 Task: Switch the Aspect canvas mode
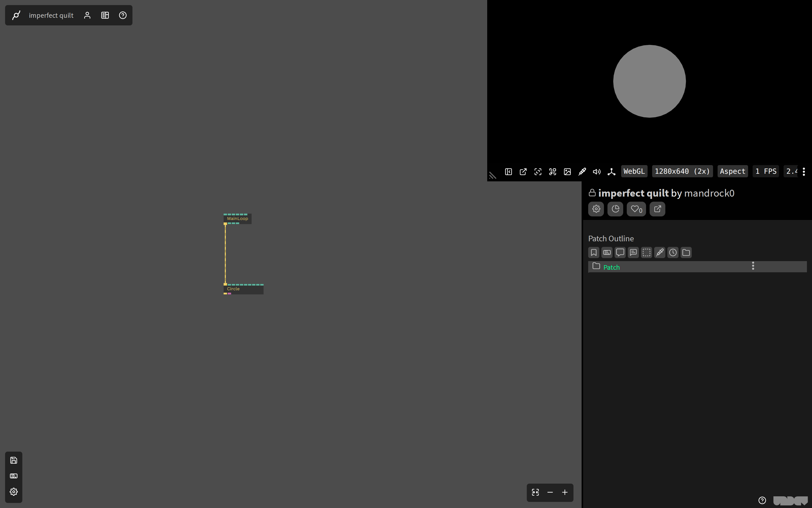pyautogui.click(x=733, y=171)
